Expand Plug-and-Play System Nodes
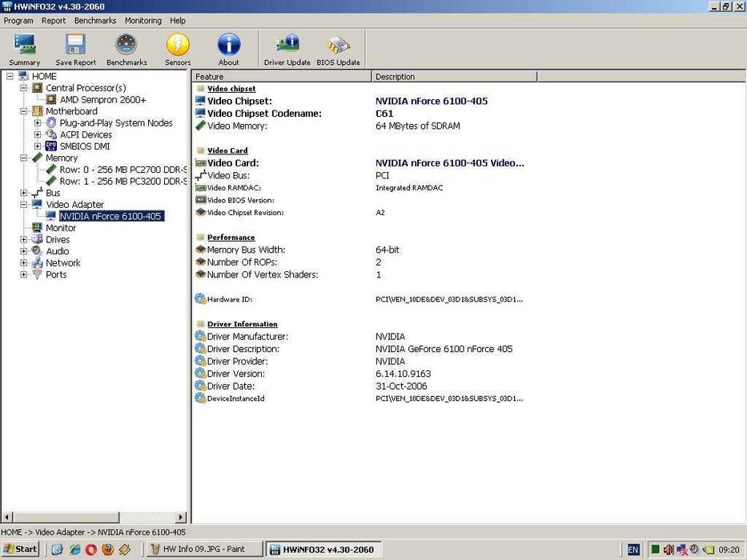The image size is (747, 560). tap(37, 123)
